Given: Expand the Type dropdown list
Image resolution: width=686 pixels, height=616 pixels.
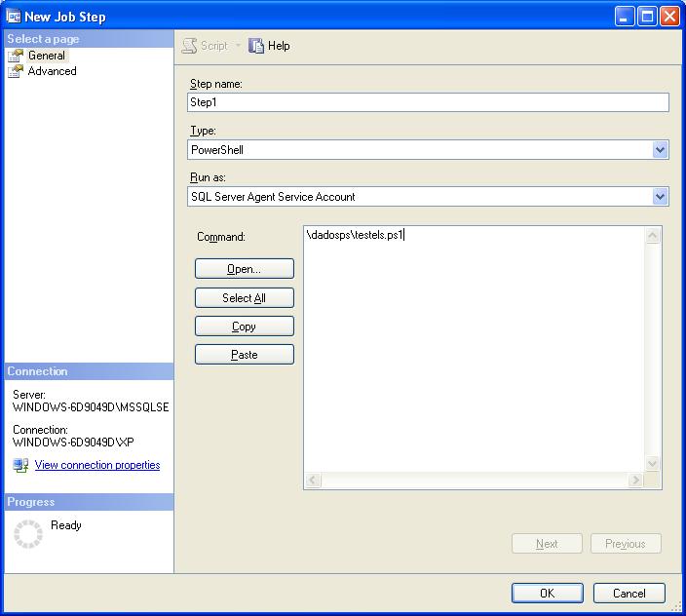Looking at the screenshot, I should pos(660,150).
